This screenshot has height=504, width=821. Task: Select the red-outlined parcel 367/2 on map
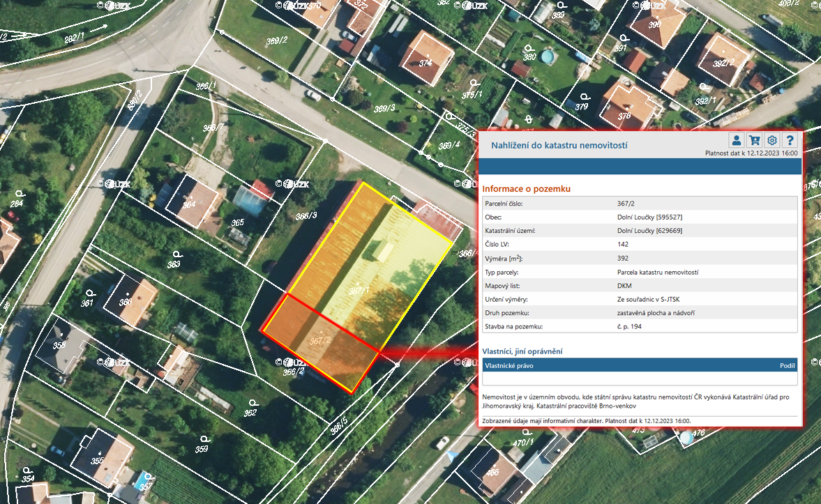321,342
